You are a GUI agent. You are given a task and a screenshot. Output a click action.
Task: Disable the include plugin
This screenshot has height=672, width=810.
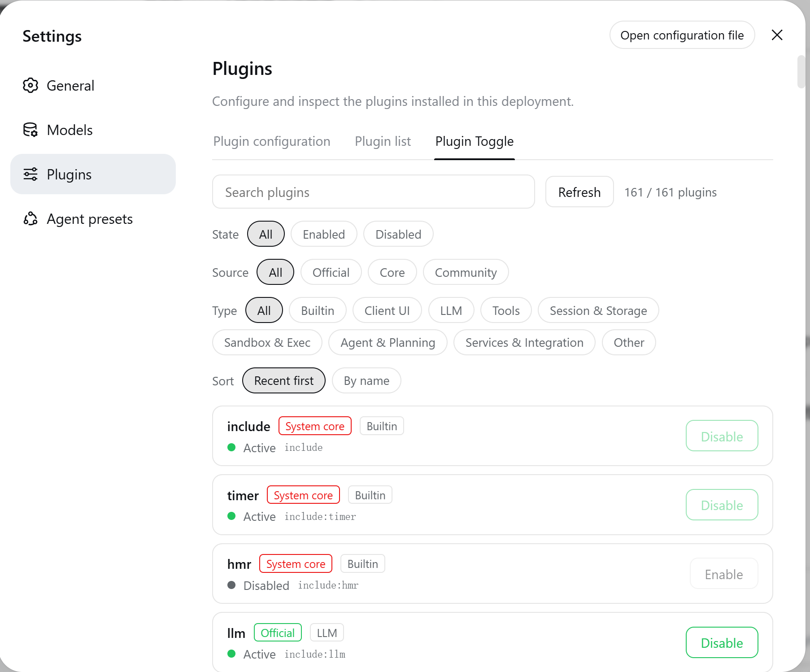pos(722,436)
